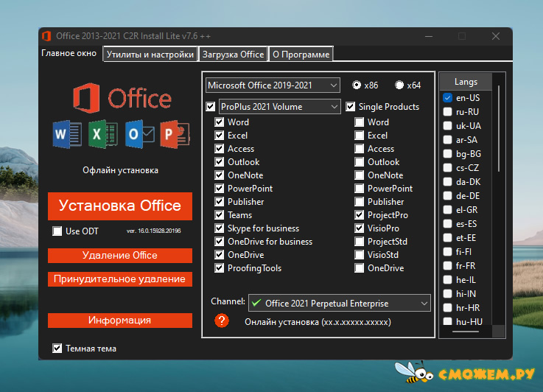Viewport: 543px width, 392px height.
Task: Click the Установка Office button
Action: (x=120, y=206)
